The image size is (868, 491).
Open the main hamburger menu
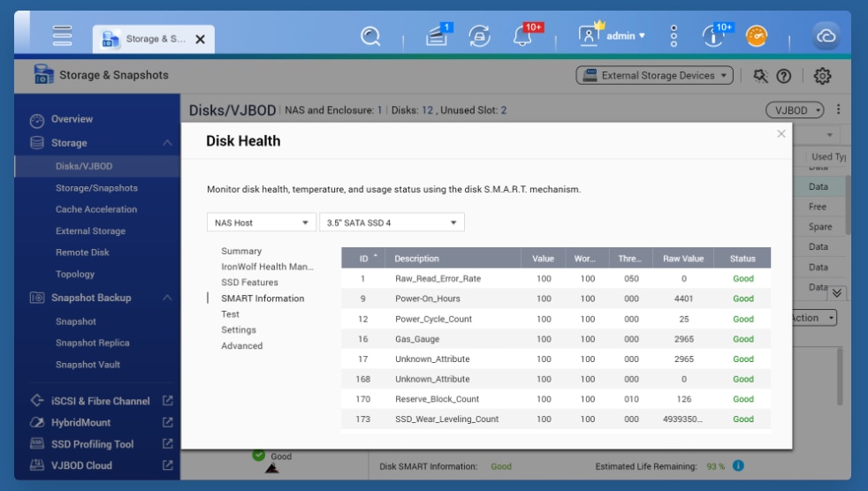point(62,35)
